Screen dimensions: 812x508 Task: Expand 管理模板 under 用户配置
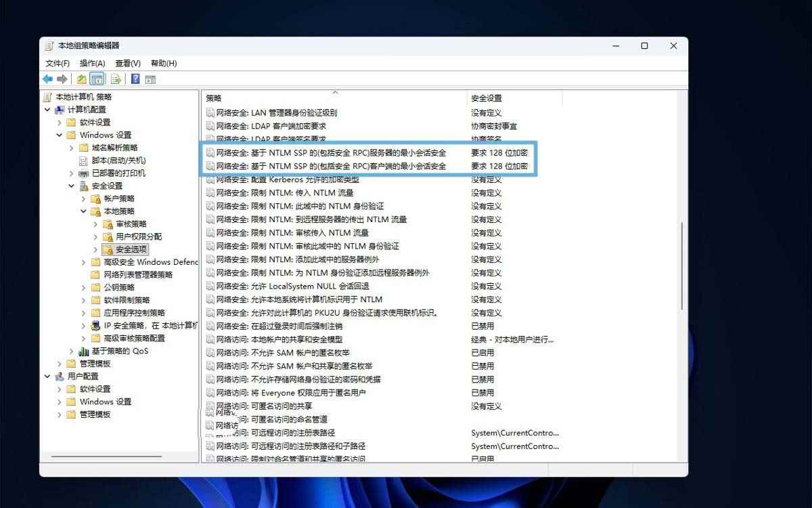[60, 415]
